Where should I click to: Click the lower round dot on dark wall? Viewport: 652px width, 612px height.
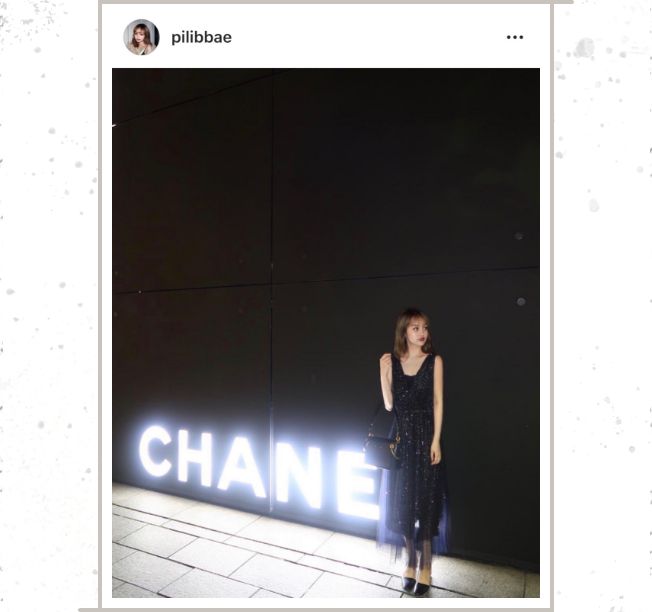(521, 301)
